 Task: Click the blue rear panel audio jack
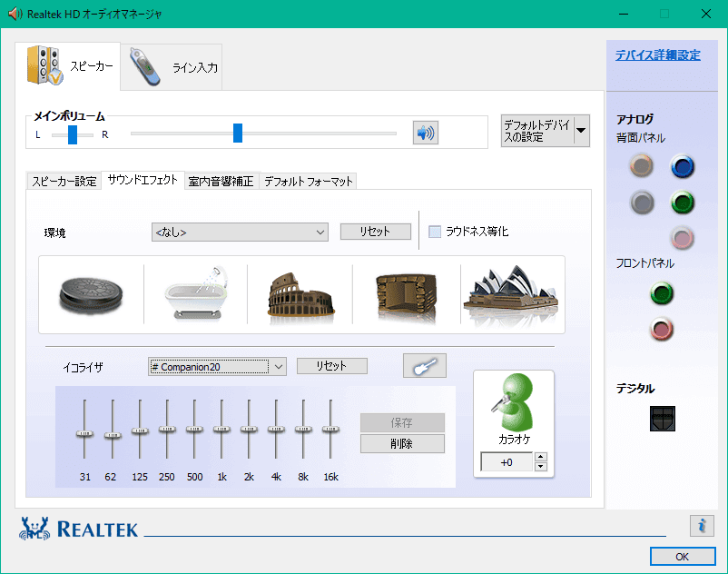click(682, 166)
